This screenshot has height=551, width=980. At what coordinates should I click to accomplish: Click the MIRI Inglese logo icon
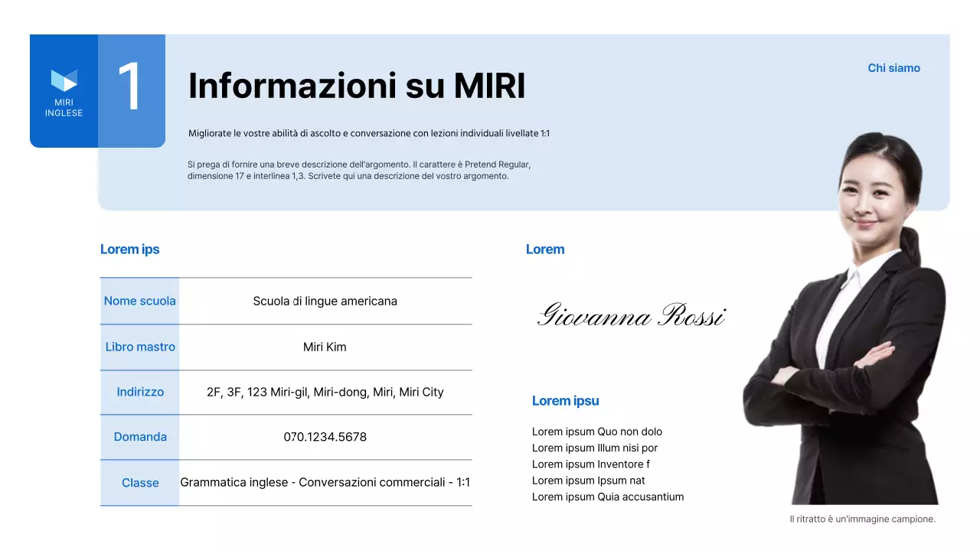64,80
